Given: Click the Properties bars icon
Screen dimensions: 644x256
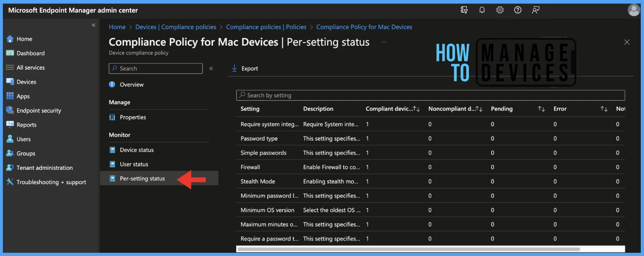Looking at the screenshot, I should pyautogui.click(x=112, y=117).
